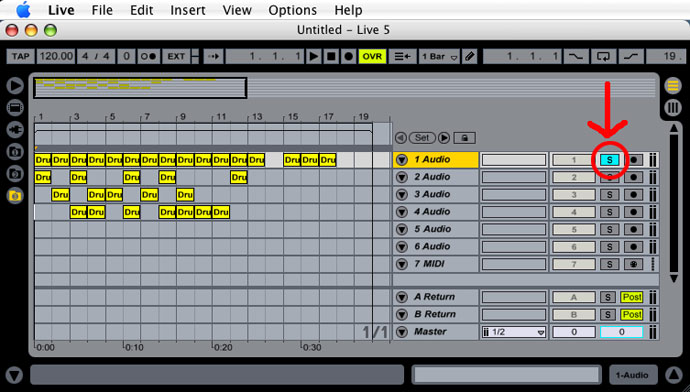
Task: Click track activator 4
Action: [574, 212]
